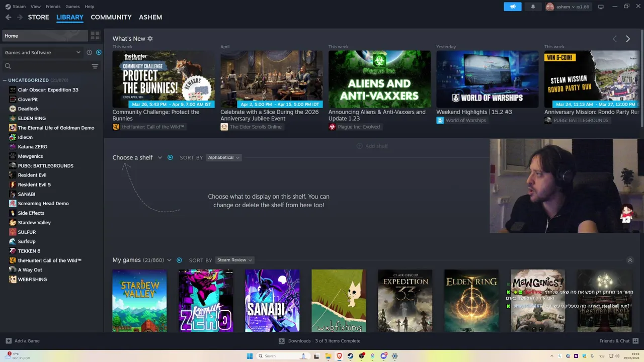Viewport: 644px width, 362px height.
Task: Open the Games menu
Action: [72, 7]
